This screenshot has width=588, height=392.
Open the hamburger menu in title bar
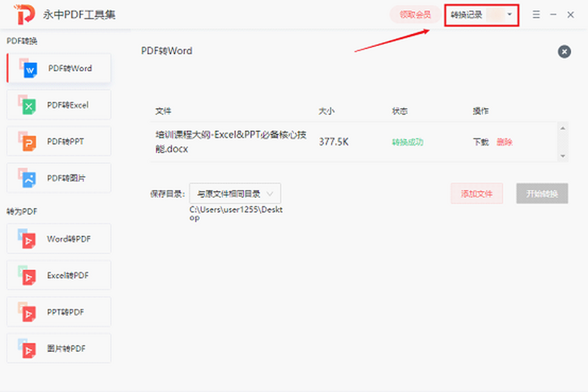(x=536, y=15)
